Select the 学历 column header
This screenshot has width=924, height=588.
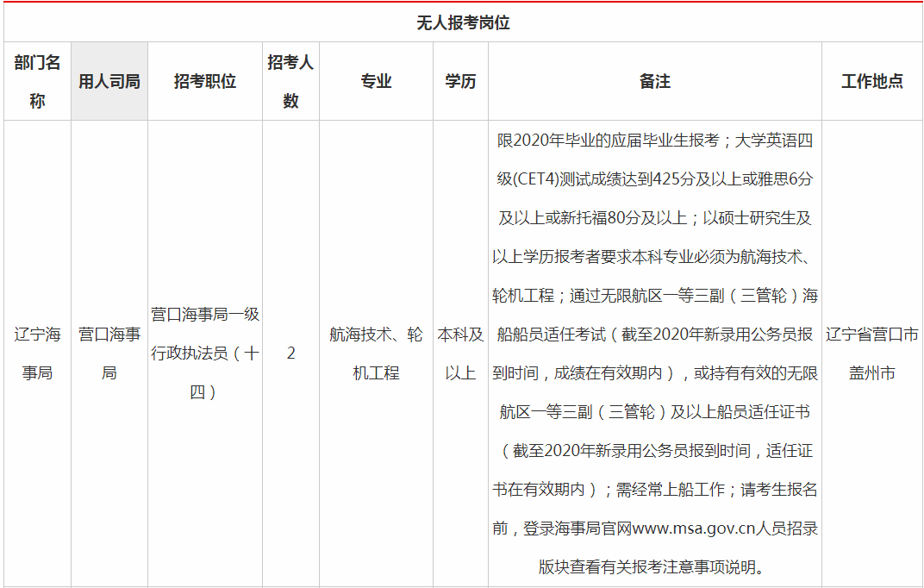[x=460, y=81]
